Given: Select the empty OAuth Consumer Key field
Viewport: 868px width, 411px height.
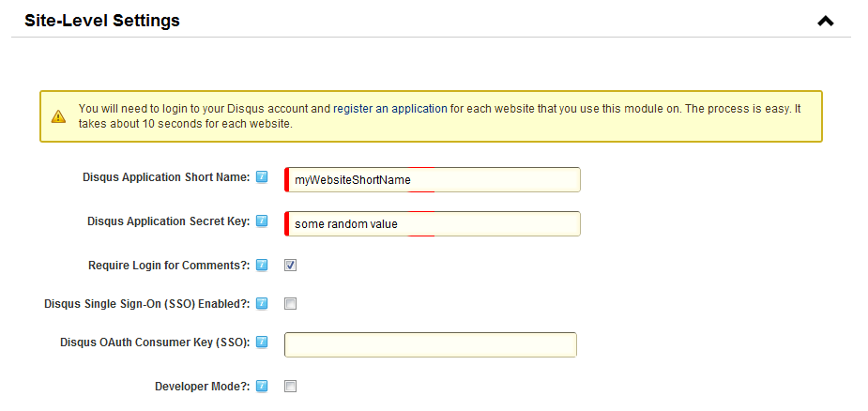Looking at the screenshot, I should (431, 344).
